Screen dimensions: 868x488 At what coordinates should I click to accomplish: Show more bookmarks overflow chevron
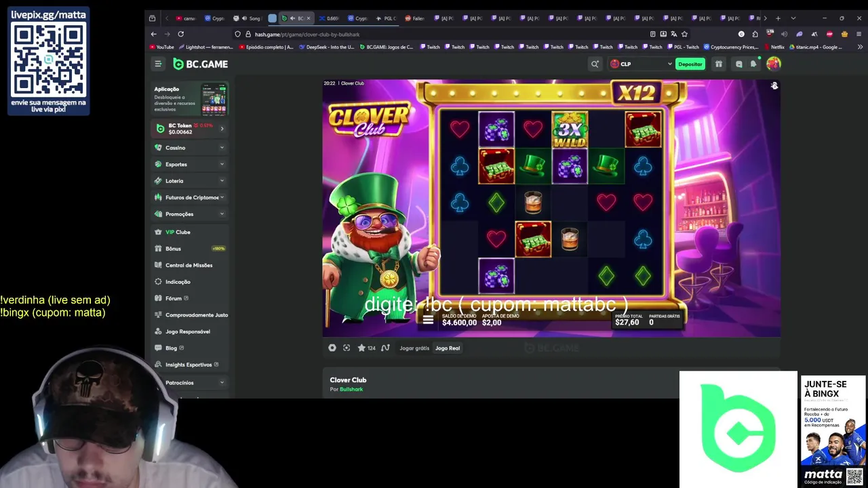[x=859, y=47]
